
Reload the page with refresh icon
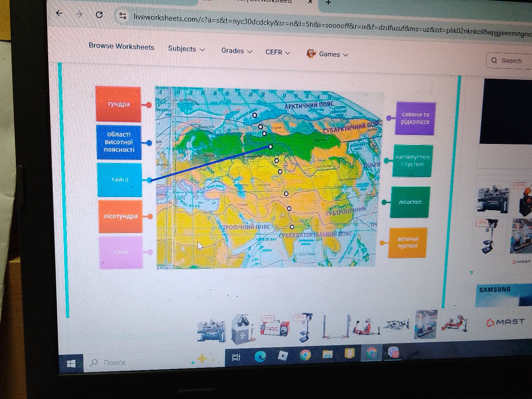click(99, 15)
